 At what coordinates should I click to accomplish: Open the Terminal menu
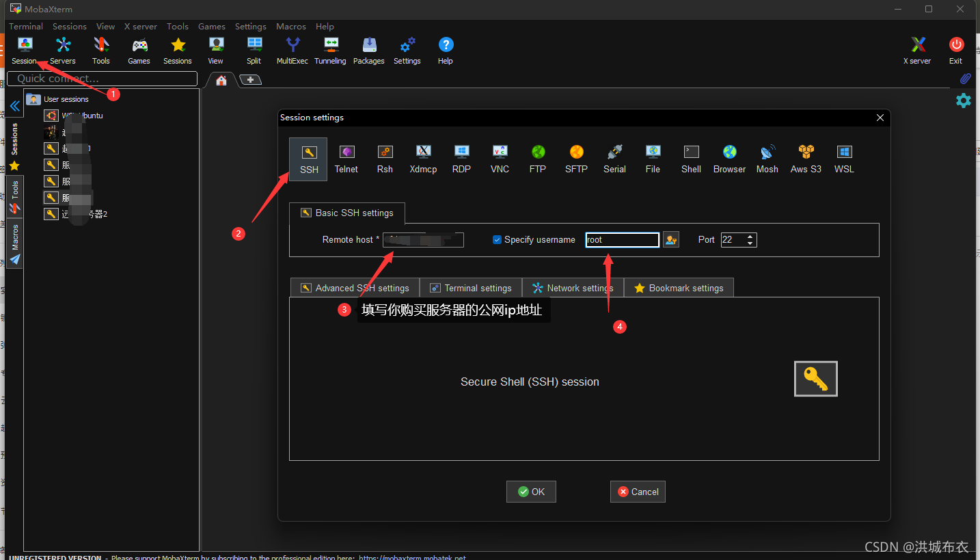[26, 27]
